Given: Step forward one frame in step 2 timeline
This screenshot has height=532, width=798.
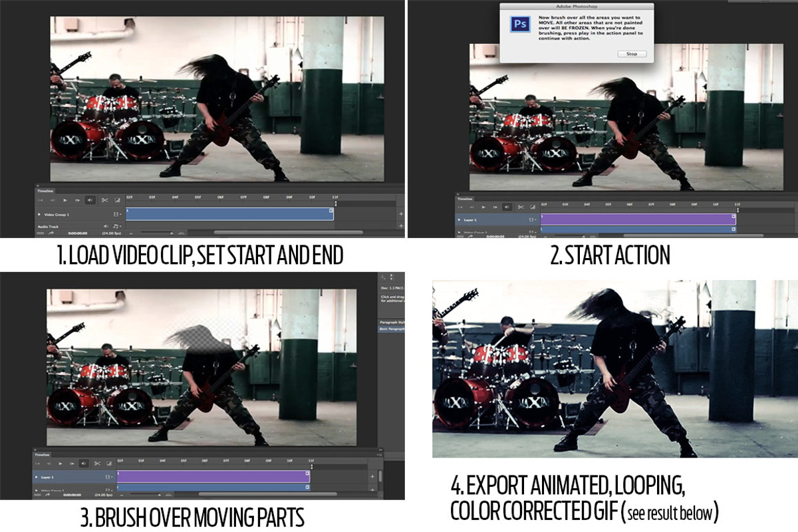Looking at the screenshot, I should click(x=495, y=207).
